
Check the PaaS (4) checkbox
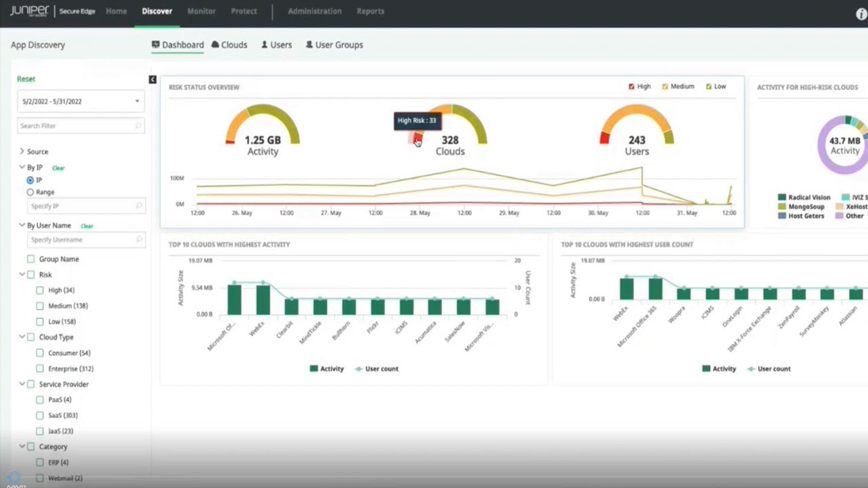[40, 400]
